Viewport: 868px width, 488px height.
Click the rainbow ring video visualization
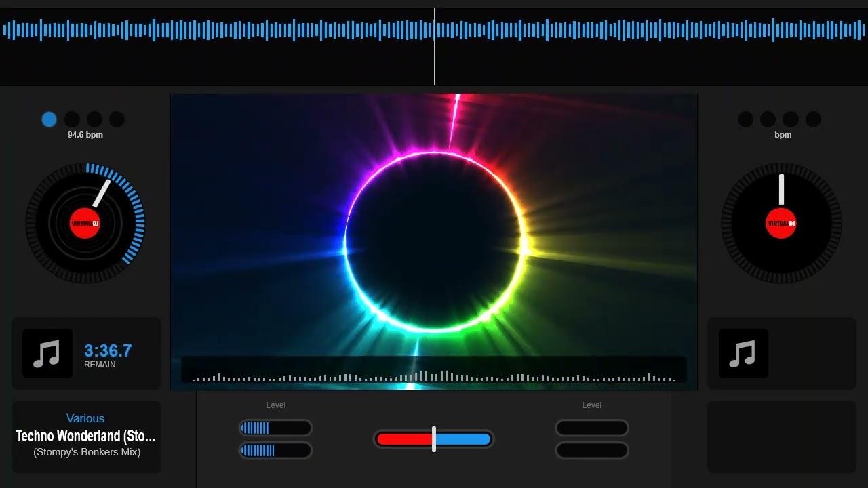click(x=434, y=242)
